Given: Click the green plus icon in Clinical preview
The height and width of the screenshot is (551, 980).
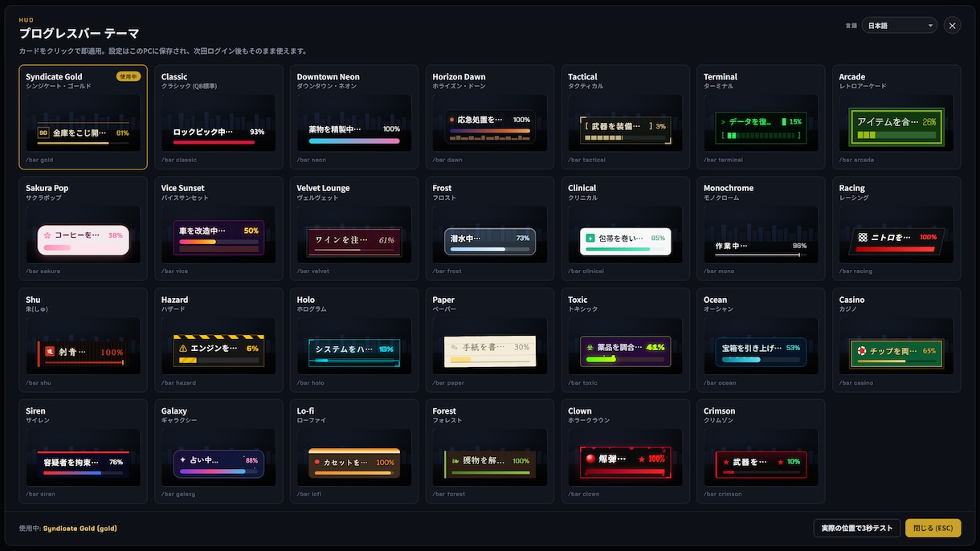Looking at the screenshot, I should pyautogui.click(x=590, y=238).
